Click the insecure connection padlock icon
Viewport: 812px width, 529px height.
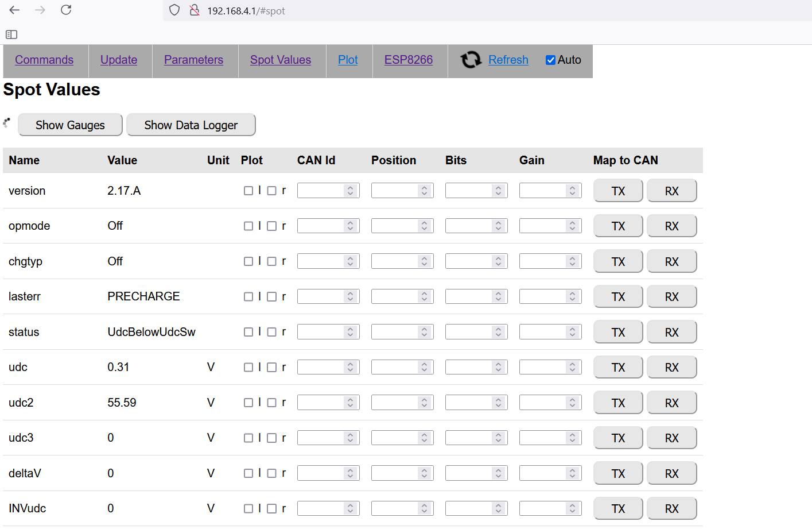195,10
